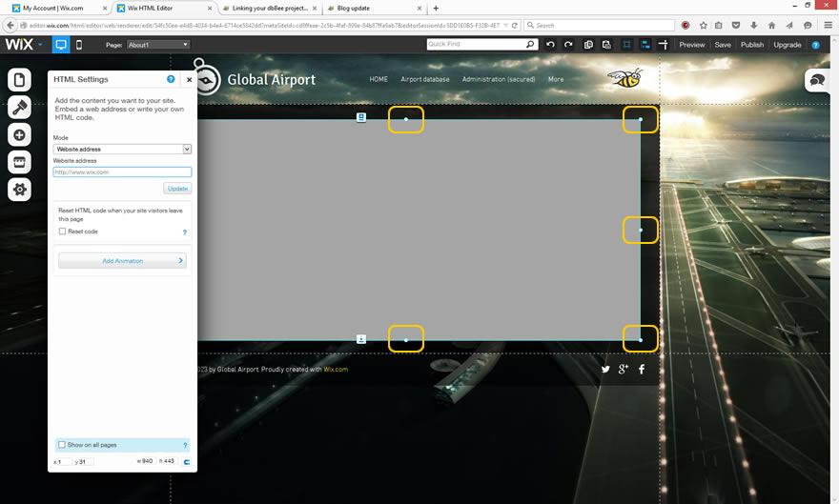839x504 pixels.
Task: Open the Wix logo menu arrow
Action: click(x=40, y=45)
